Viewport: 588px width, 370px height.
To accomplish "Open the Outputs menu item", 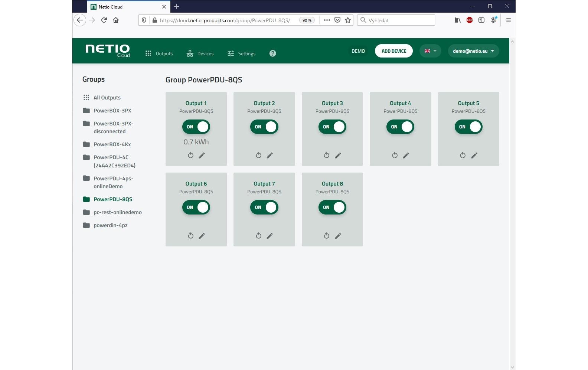I will point(159,54).
